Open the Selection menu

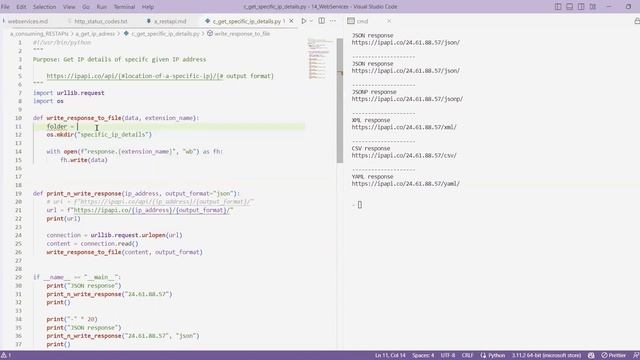tap(44, 7)
